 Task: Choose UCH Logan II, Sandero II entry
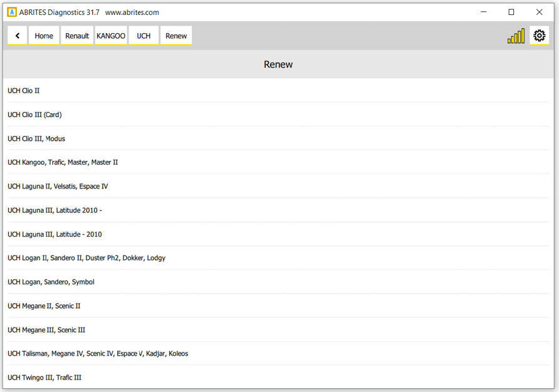86,258
